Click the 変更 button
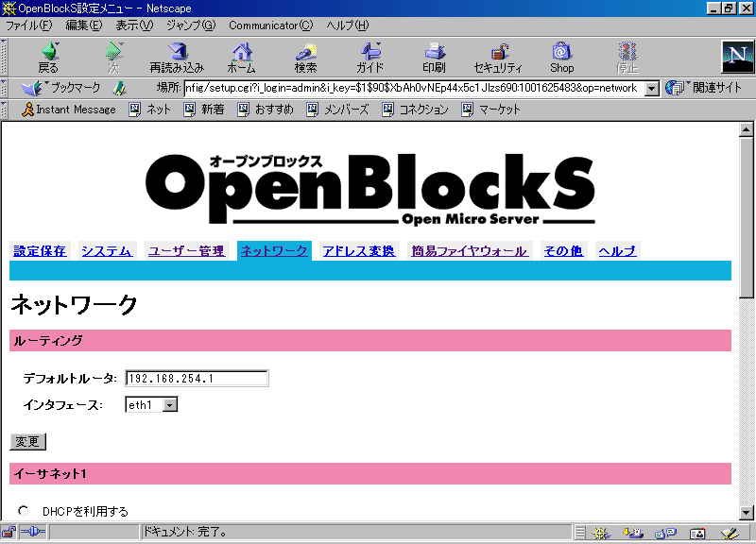Image resolution: width=756 pixels, height=544 pixels. pos(28,441)
